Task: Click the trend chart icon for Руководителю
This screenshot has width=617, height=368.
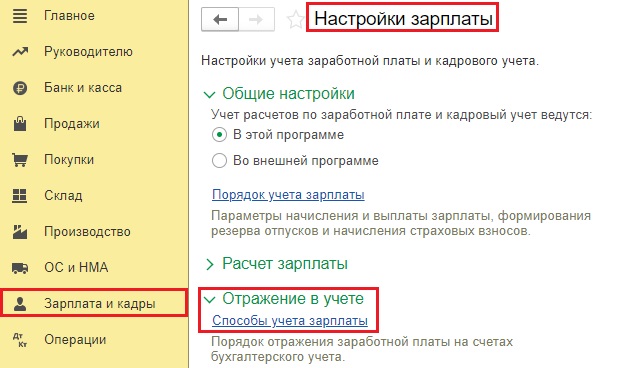Action: pos(20,52)
